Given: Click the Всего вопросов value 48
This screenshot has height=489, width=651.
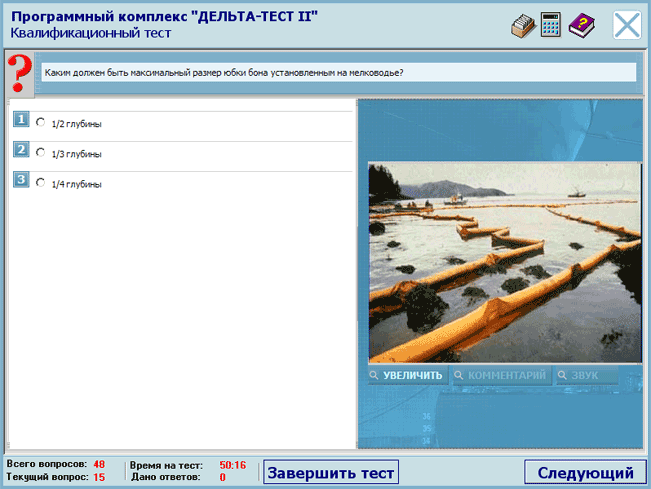Looking at the screenshot, I should [x=99, y=465].
